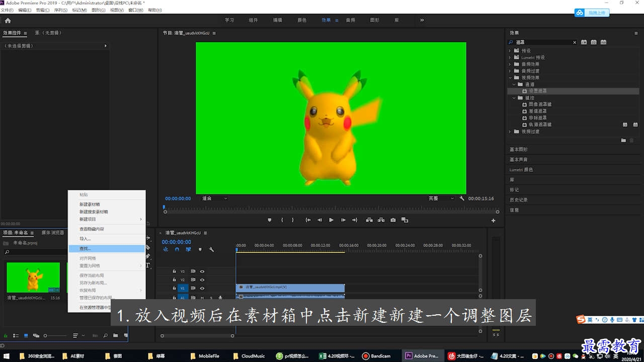Viewport: 644px width, 362px height.
Task: Click the comparison view icon
Action: [405, 220]
